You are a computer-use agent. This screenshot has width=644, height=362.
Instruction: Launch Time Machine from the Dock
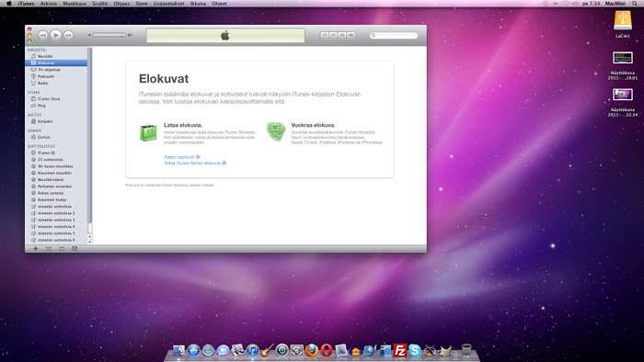(x=282, y=351)
